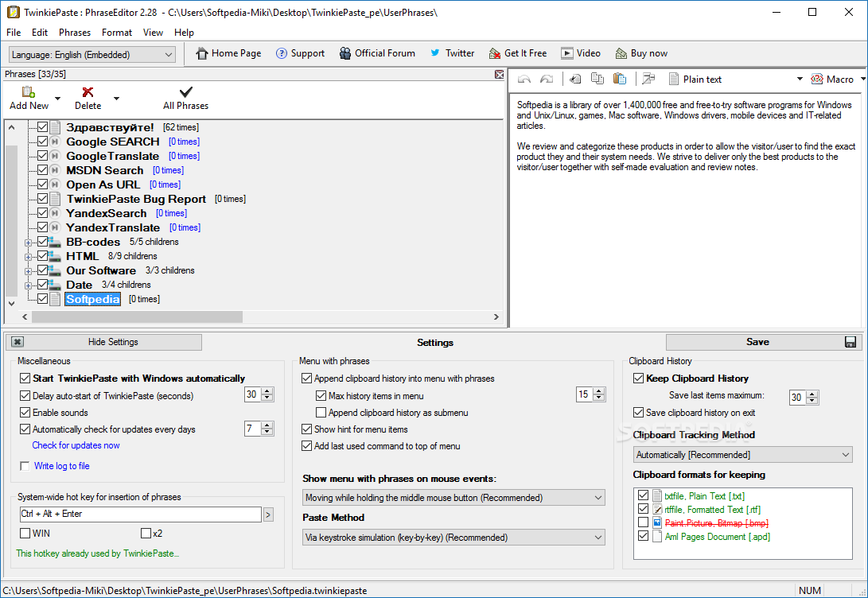868x598 pixels.
Task: Click the Save floppy disk icon
Action: coord(850,342)
